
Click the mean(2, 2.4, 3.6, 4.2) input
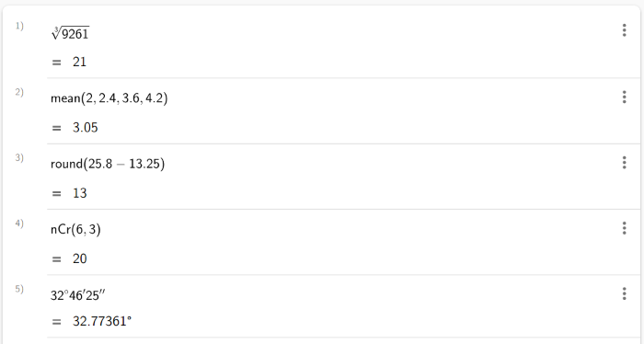coord(109,98)
